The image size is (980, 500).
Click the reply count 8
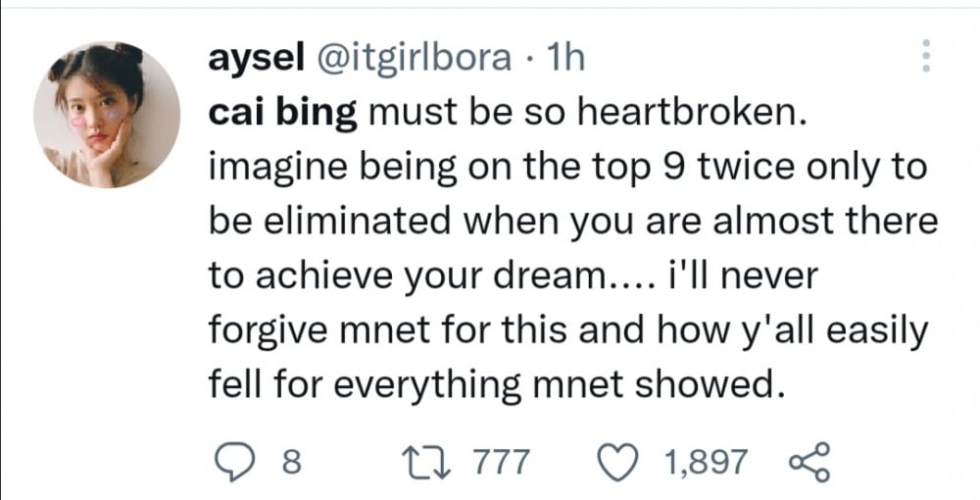click(x=292, y=463)
